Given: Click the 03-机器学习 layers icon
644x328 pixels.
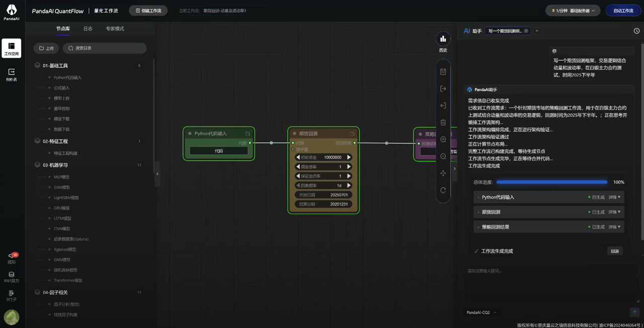Looking at the screenshot, I should (37, 165).
